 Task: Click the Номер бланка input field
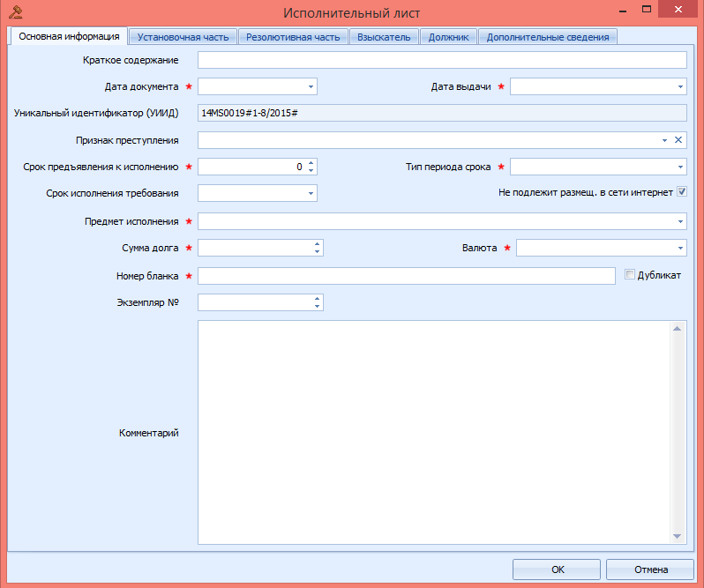[407, 276]
